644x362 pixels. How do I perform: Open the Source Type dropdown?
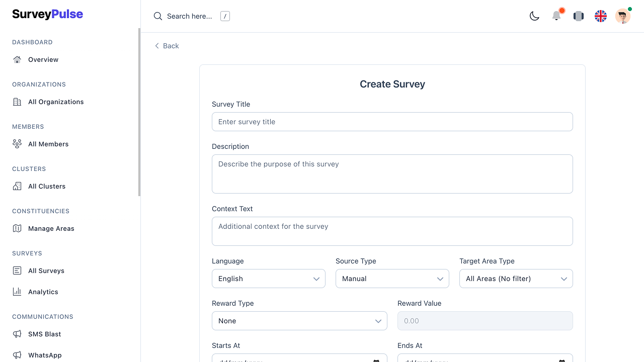392,279
